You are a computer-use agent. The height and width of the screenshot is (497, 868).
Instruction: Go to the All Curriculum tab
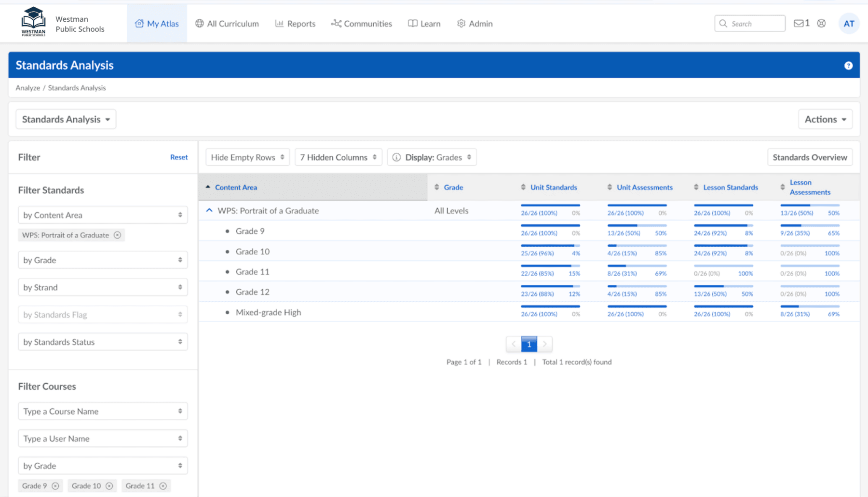227,24
